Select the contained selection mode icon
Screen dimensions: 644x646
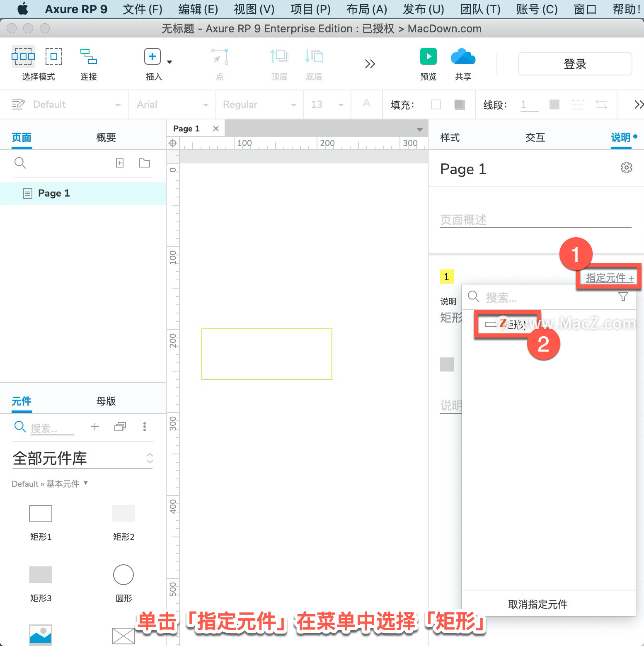pyautogui.click(x=54, y=56)
